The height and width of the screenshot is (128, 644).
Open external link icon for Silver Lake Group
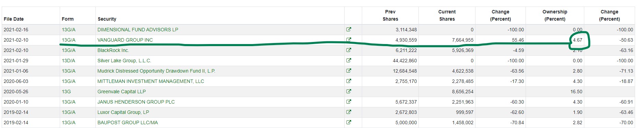[x=349, y=61]
